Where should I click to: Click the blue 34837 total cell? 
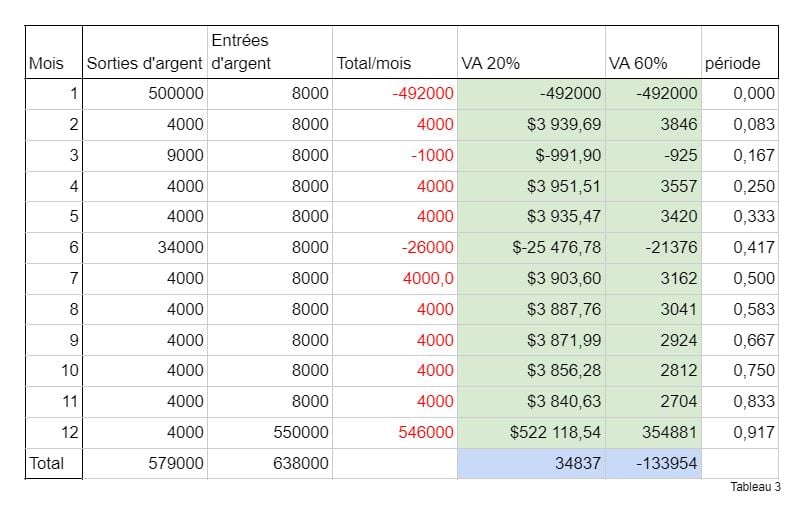pyautogui.click(x=530, y=463)
